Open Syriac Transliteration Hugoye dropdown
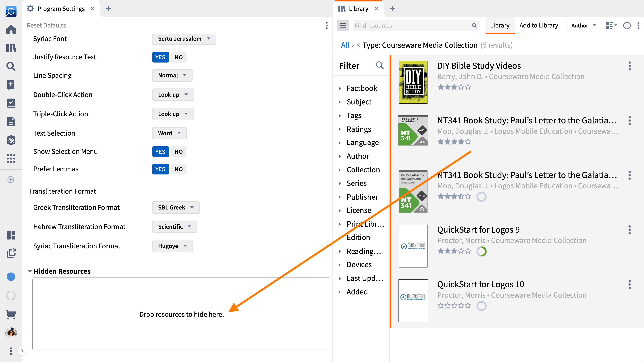The height and width of the screenshot is (362, 644). pos(173,246)
